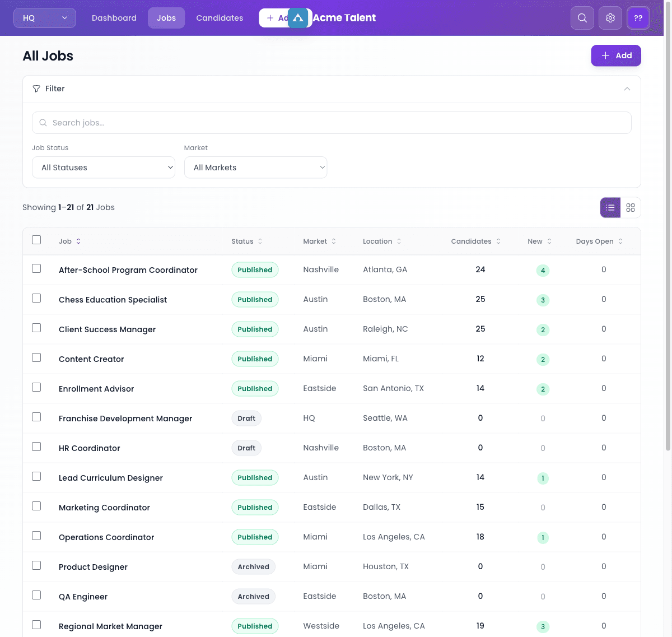This screenshot has height=637, width=672.
Task: Switch to the Dashboard tab
Action: pos(114,17)
